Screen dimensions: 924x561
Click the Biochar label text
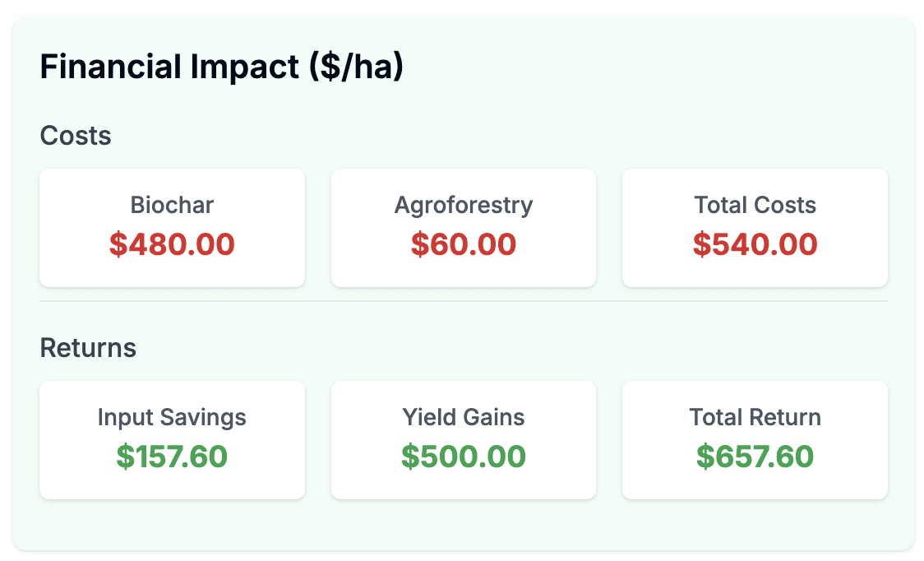pyautogui.click(x=172, y=205)
